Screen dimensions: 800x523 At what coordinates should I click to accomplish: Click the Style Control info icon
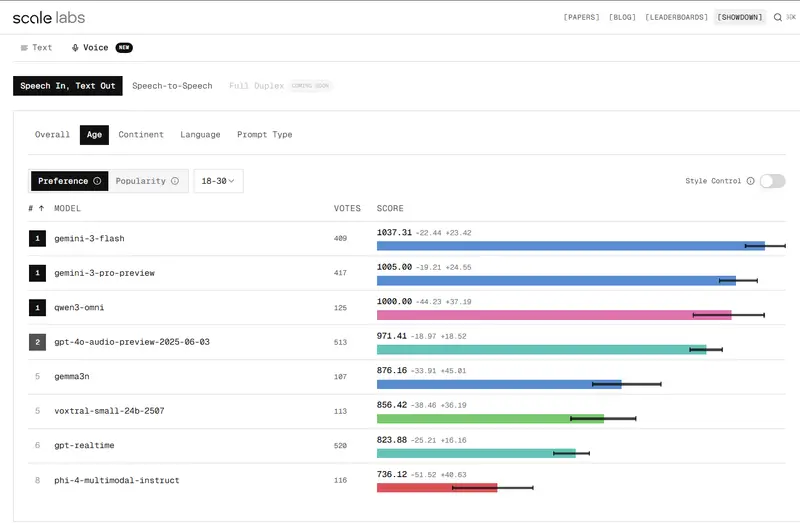click(x=750, y=181)
